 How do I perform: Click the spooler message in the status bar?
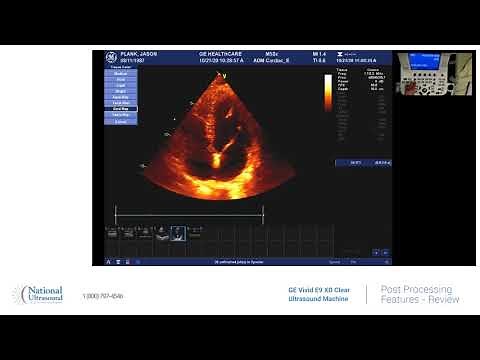pyautogui.click(x=239, y=262)
